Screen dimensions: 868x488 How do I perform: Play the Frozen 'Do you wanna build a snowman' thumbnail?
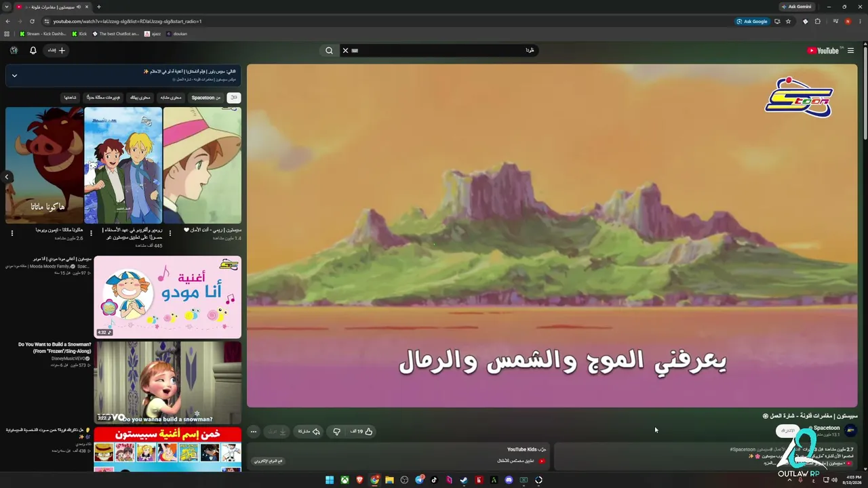[x=167, y=382]
